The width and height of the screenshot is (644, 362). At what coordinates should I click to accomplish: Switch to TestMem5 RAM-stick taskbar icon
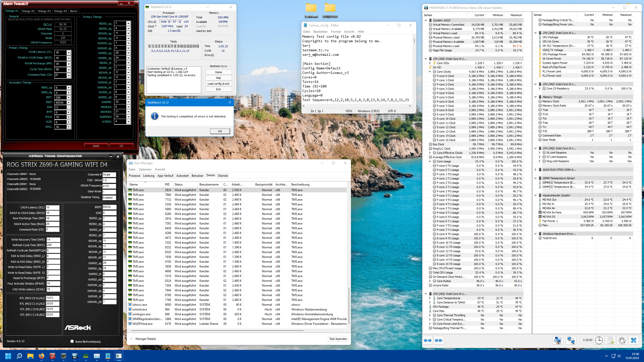(x=86, y=356)
